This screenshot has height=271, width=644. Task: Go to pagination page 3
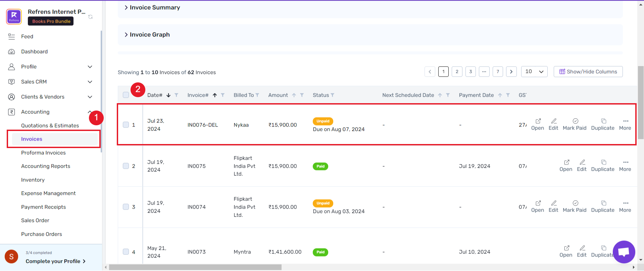tap(470, 71)
